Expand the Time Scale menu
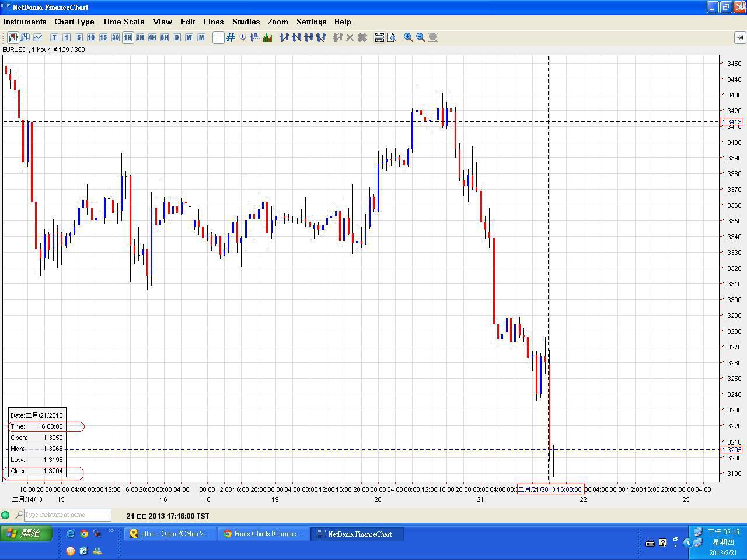The image size is (747, 560). pyautogui.click(x=123, y=22)
